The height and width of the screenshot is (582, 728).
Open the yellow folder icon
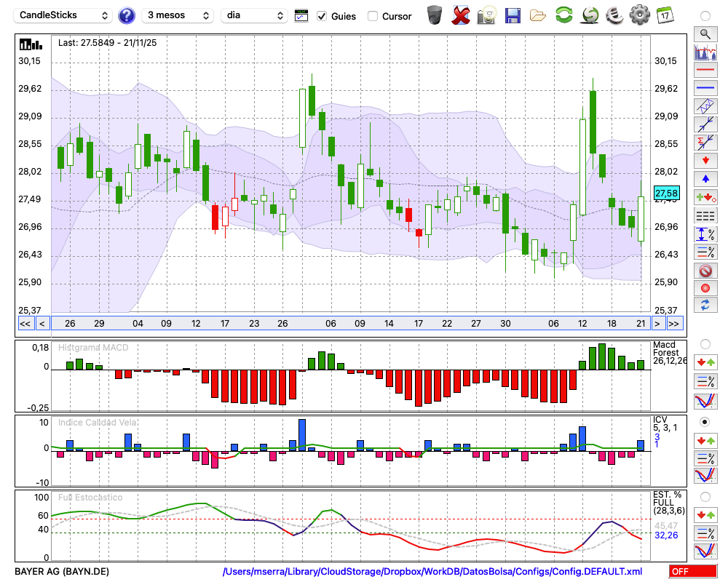pos(538,15)
